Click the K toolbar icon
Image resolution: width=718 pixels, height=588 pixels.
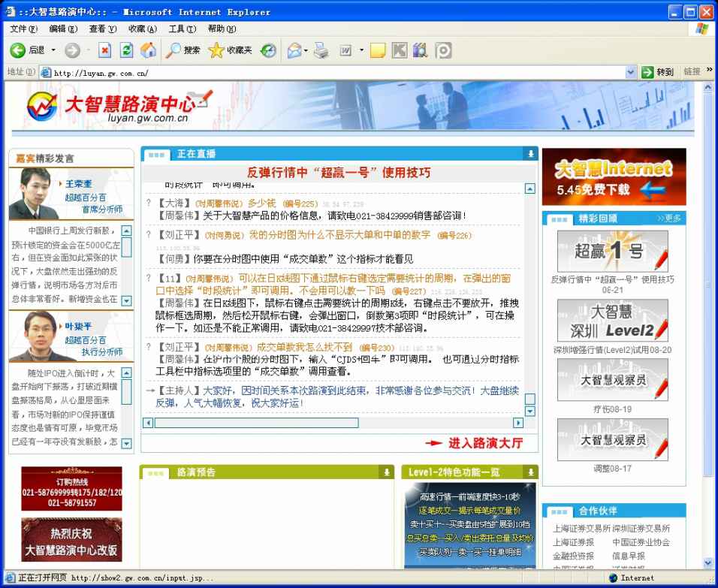pyautogui.click(x=400, y=50)
